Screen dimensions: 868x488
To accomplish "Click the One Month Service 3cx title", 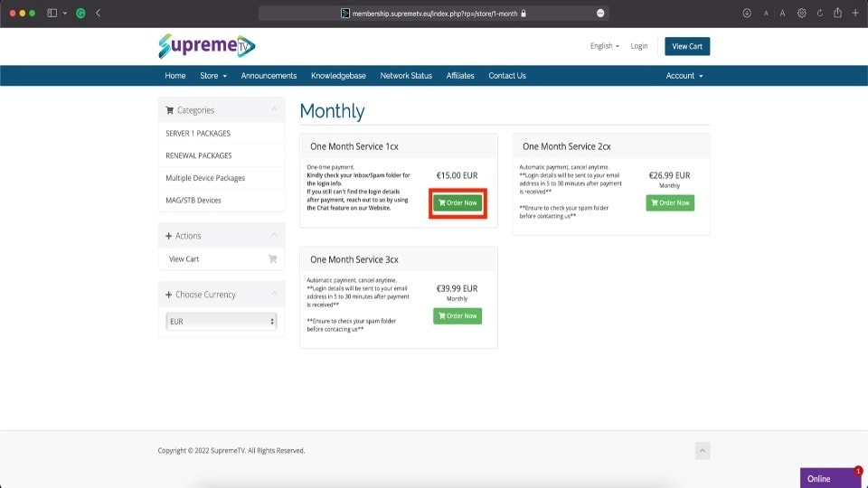I will point(354,259).
